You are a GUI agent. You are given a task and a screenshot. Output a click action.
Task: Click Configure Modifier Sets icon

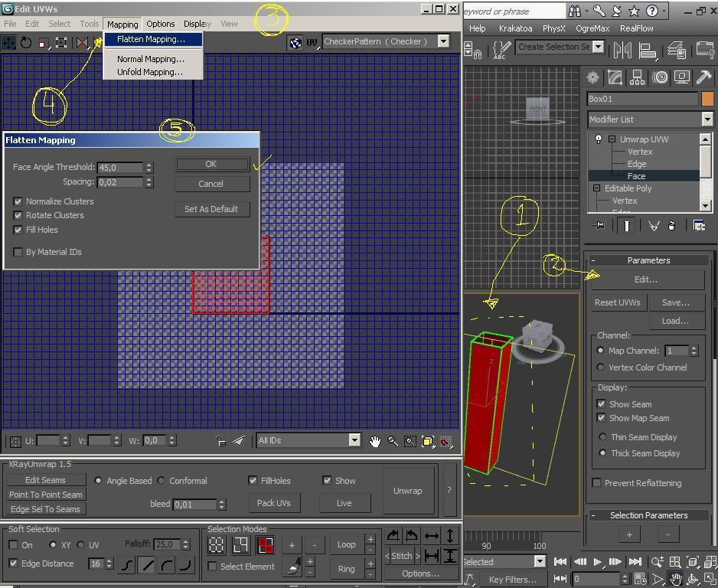pyautogui.click(x=699, y=225)
